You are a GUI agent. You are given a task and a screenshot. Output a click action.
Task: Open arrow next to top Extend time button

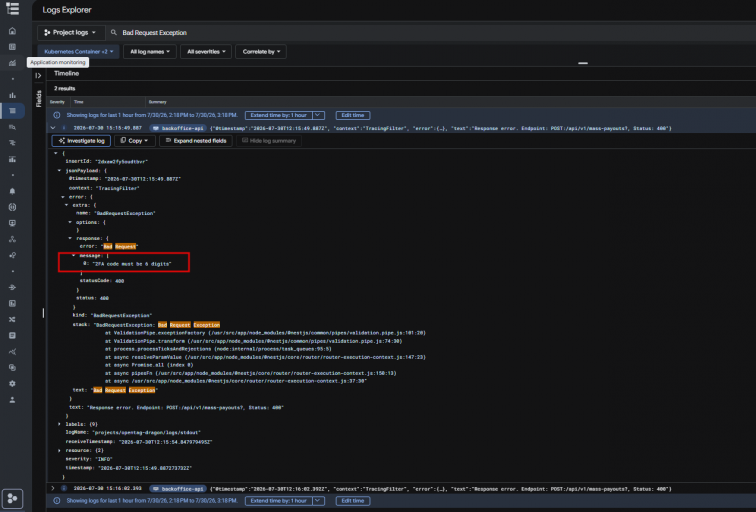click(x=318, y=115)
